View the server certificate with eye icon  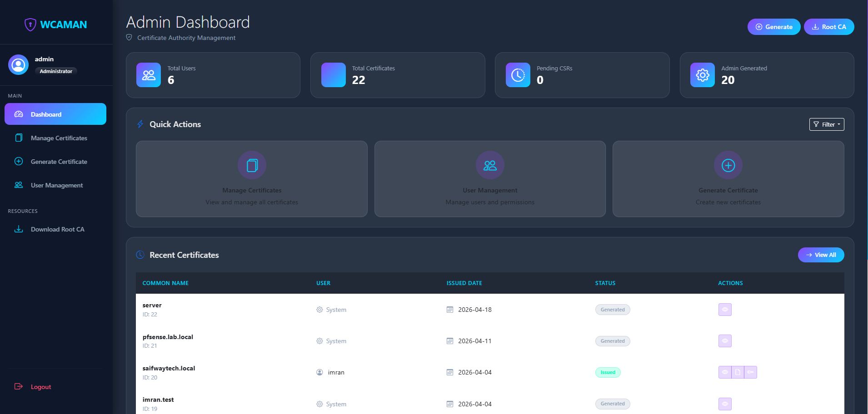click(x=725, y=310)
